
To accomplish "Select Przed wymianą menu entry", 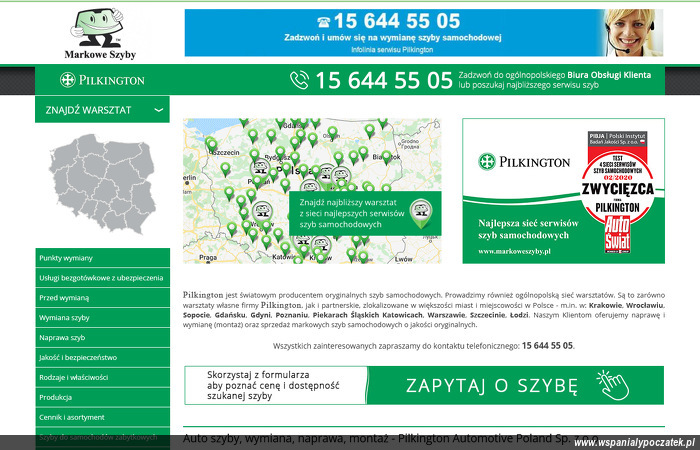I will pos(102,298).
